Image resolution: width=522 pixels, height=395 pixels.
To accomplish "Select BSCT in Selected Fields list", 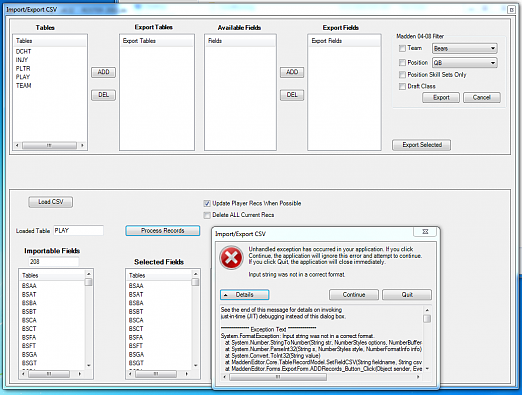I will tap(136, 329).
